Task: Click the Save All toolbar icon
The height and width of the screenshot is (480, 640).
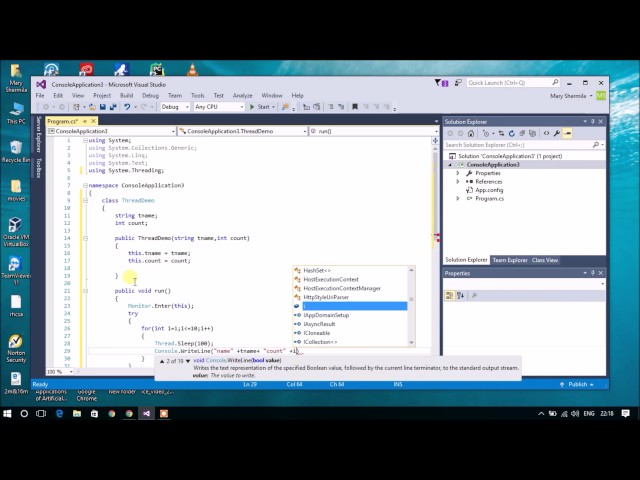Action: coord(113,107)
